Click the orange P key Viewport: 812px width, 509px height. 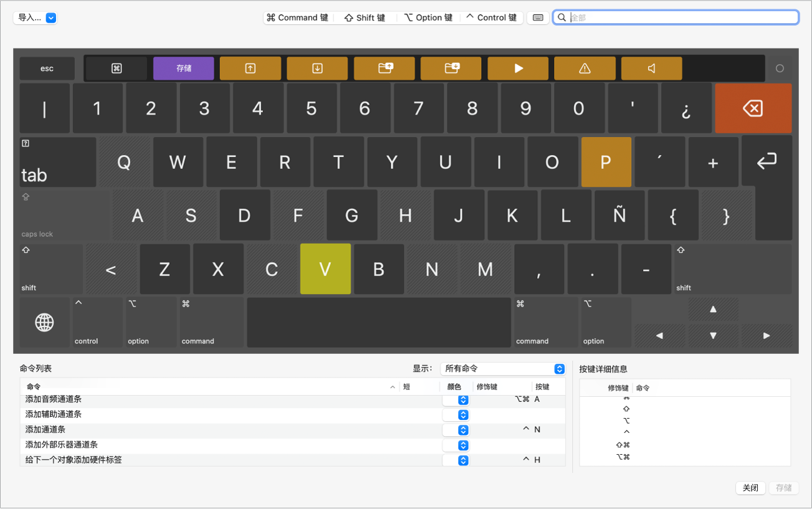click(x=606, y=162)
